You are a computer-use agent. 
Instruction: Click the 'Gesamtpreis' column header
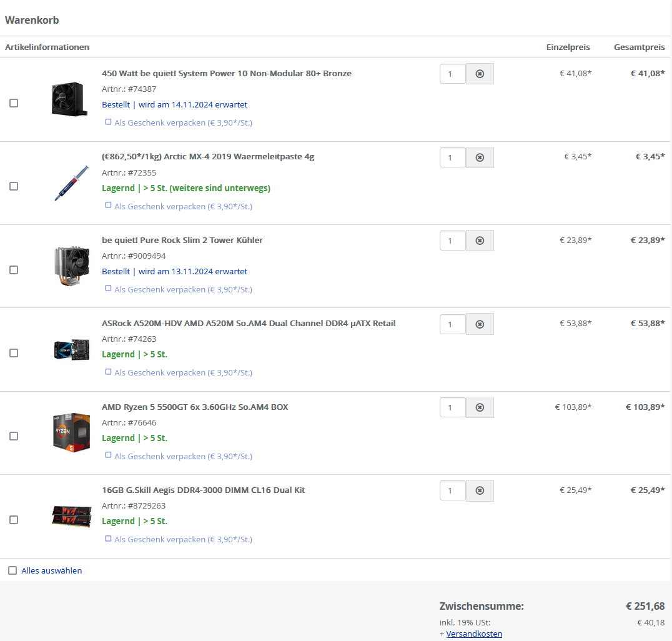click(x=639, y=47)
